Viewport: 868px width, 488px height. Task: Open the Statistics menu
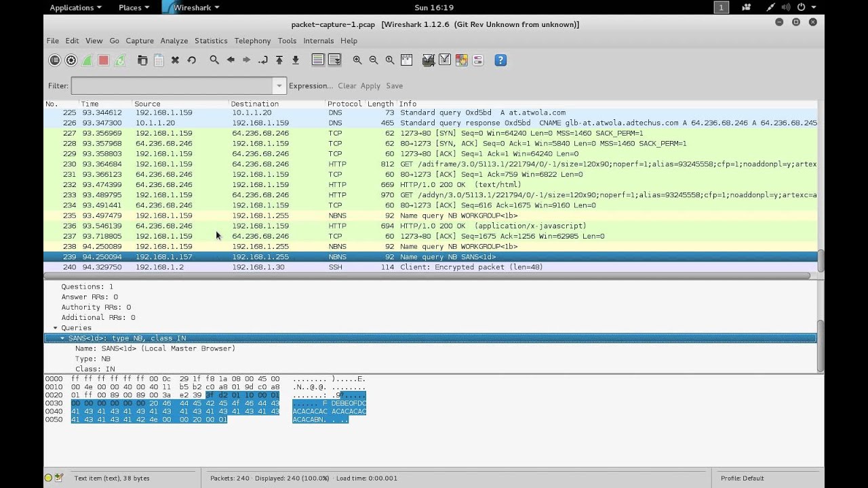pos(211,41)
